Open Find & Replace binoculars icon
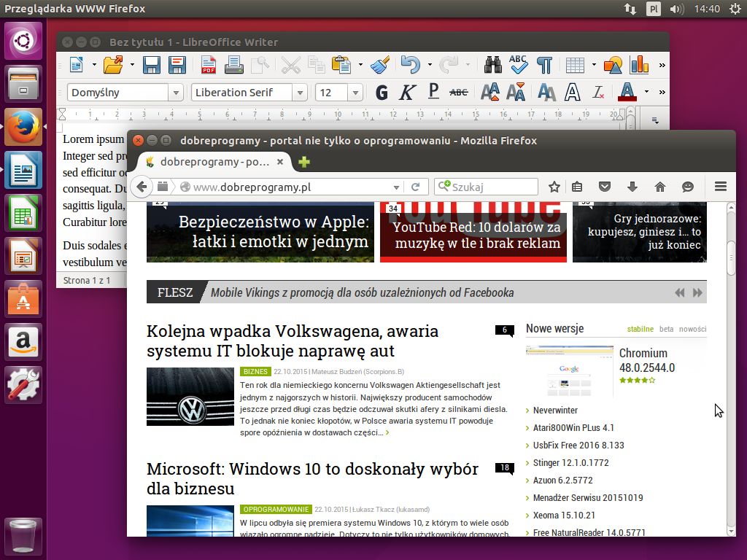This screenshot has width=747, height=560. (492, 65)
